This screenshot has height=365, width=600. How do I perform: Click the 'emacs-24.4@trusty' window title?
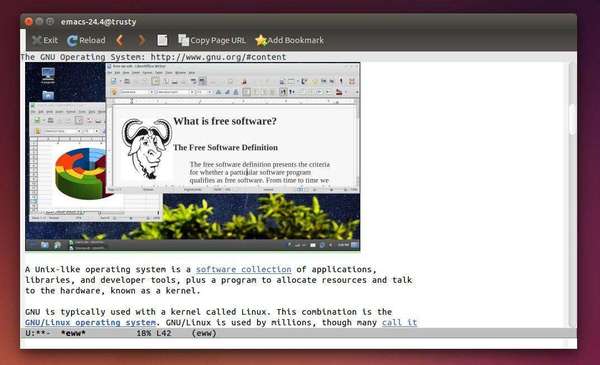coord(98,22)
